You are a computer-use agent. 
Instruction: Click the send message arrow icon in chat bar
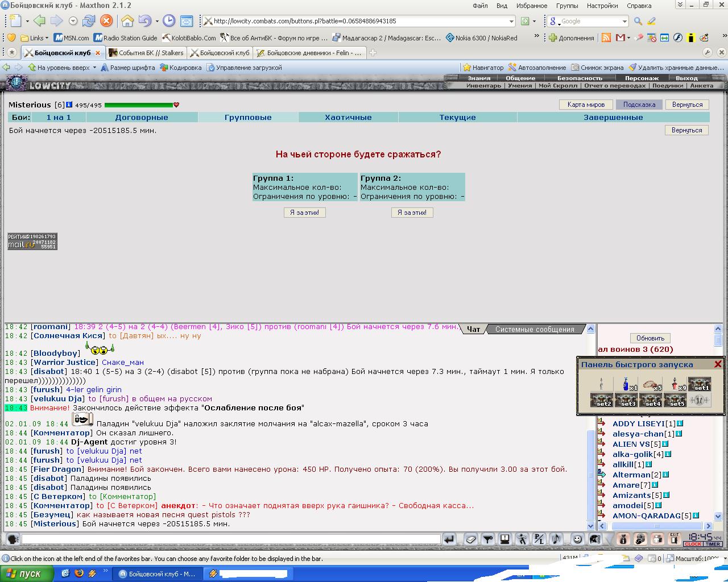tap(449, 539)
